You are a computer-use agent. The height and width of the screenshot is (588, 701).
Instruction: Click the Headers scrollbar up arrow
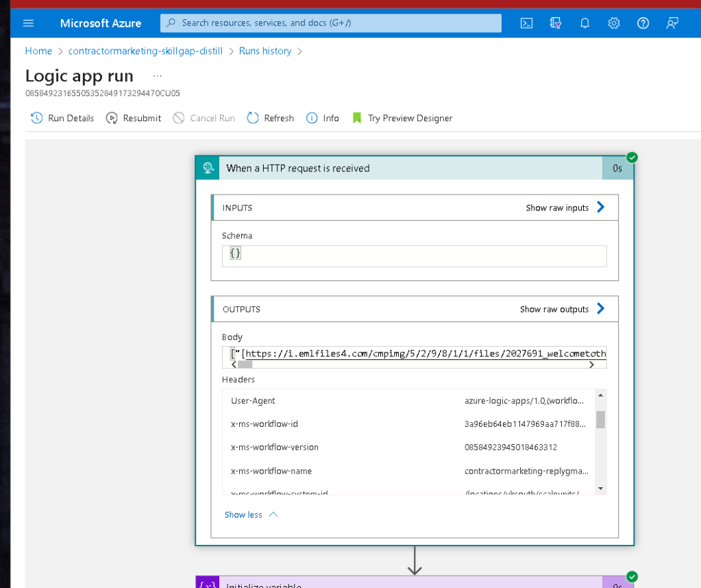coord(600,395)
